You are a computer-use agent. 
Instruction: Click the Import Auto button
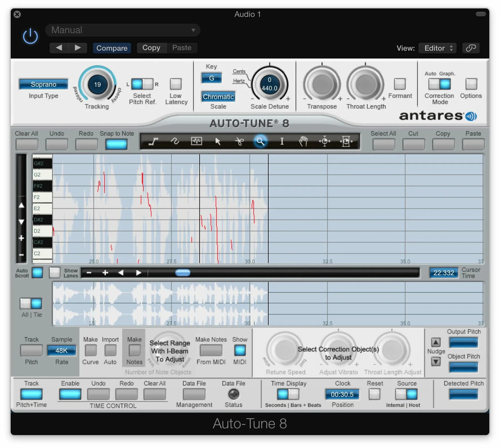[110, 350]
